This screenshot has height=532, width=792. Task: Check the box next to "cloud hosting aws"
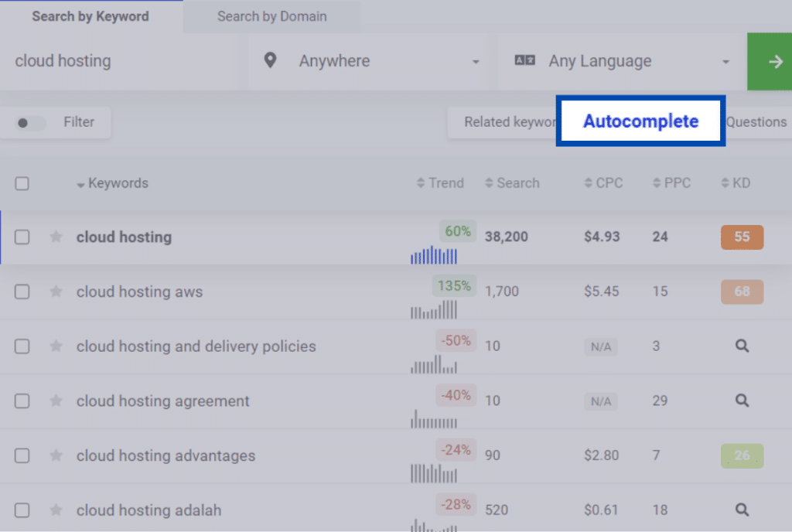point(22,292)
